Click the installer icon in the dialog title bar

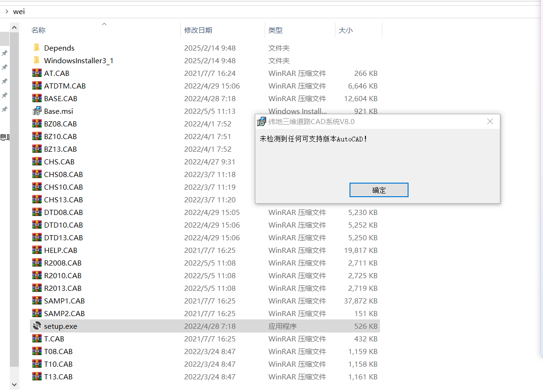point(261,121)
